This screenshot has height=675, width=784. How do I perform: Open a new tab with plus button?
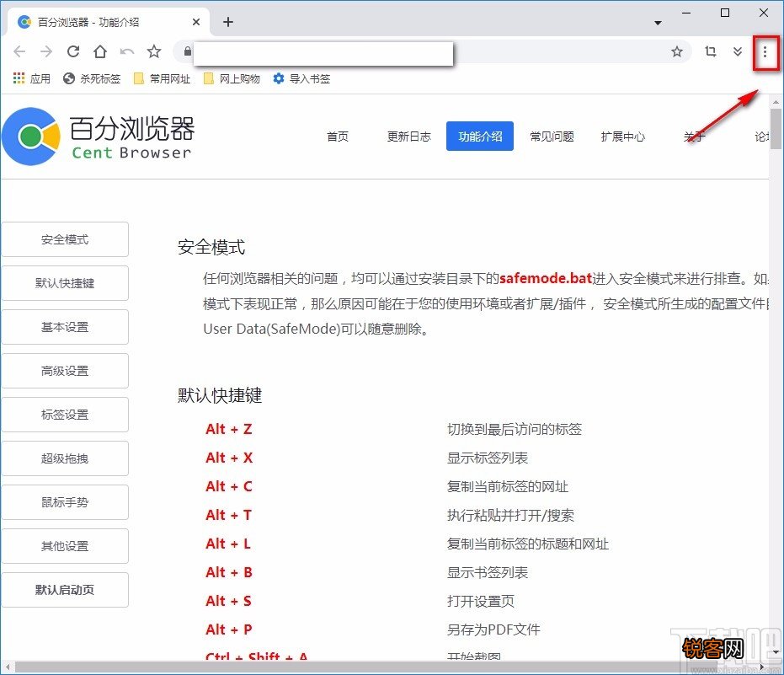point(228,22)
